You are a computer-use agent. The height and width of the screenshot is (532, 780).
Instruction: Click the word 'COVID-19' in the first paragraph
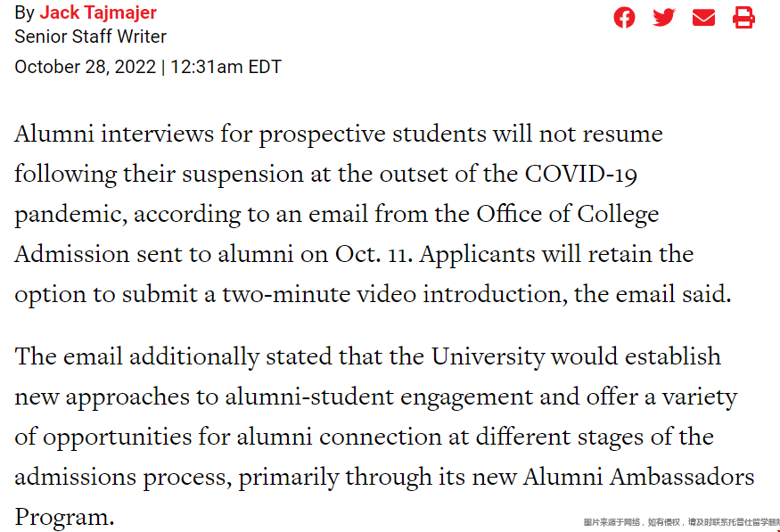pos(581,174)
